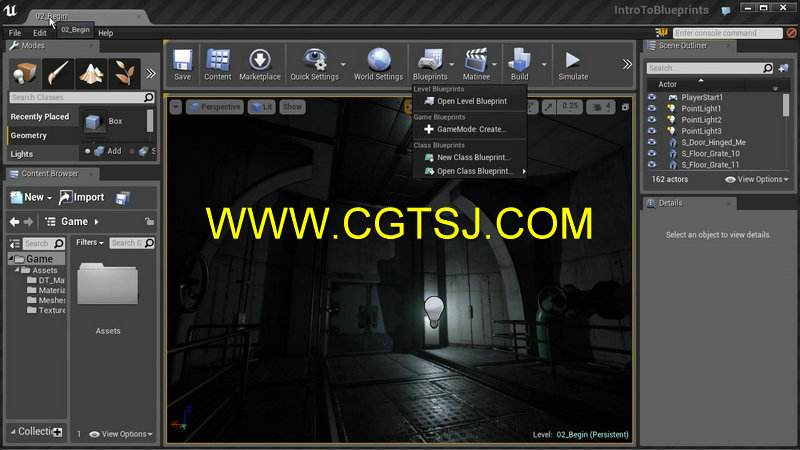The image size is (800, 450).
Task: Maximize viewport icon at top right corner
Action: [625, 107]
